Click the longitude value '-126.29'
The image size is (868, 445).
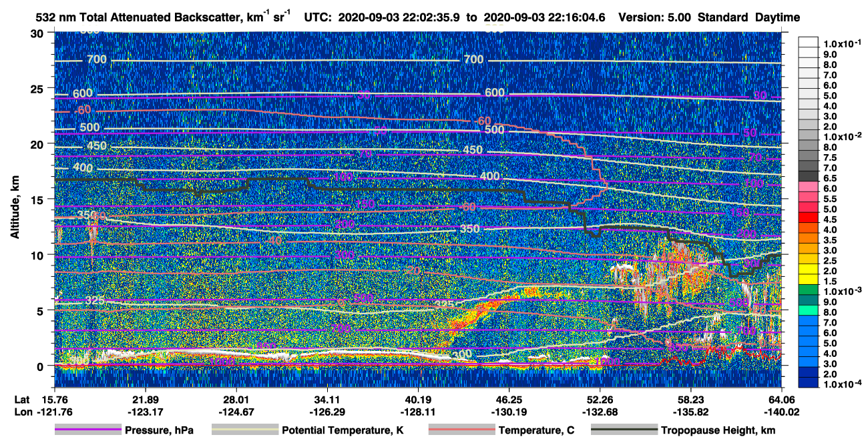[x=327, y=412]
